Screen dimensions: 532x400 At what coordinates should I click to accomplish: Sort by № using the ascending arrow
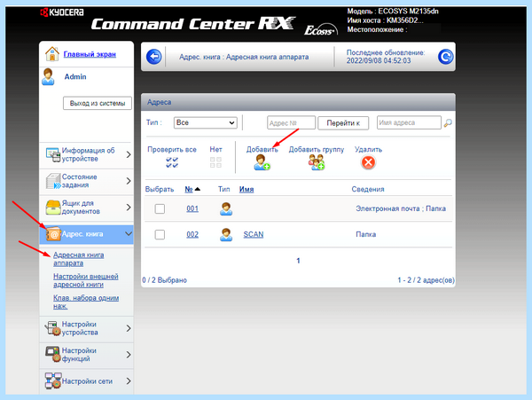[198, 189]
